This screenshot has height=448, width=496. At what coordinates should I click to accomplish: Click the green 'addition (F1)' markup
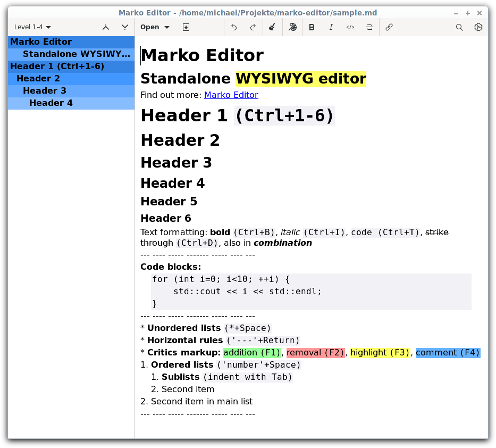[x=252, y=353]
